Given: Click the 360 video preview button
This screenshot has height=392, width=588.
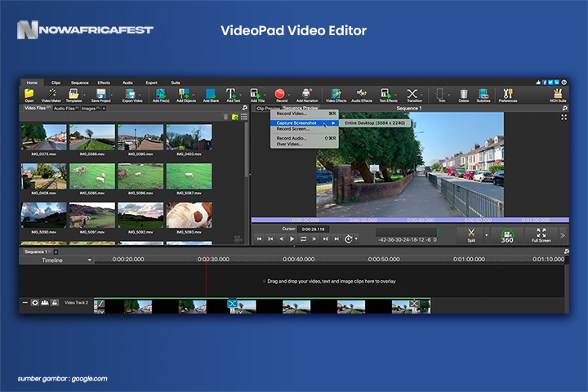Looking at the screenshot, I should coord(507,236).
